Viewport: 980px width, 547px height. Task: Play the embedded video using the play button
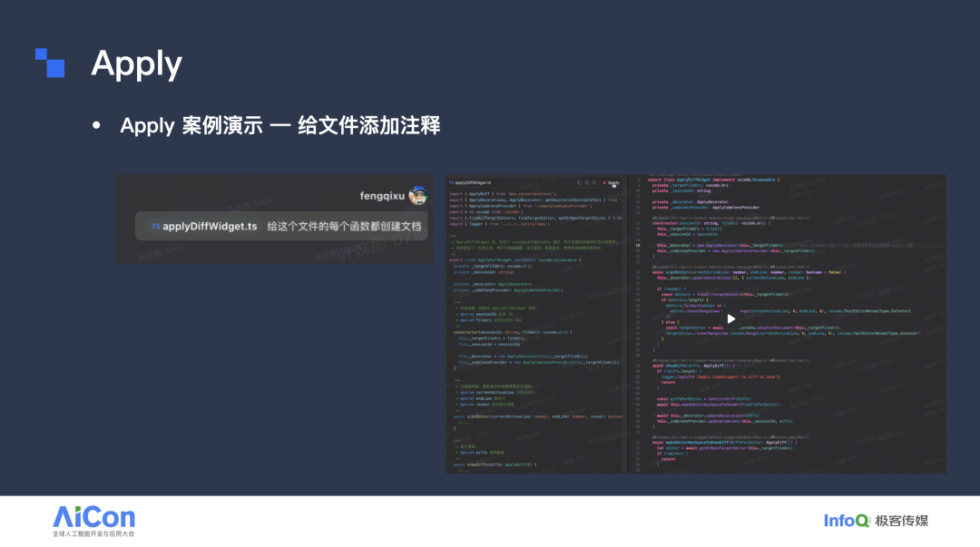point(730,318)
